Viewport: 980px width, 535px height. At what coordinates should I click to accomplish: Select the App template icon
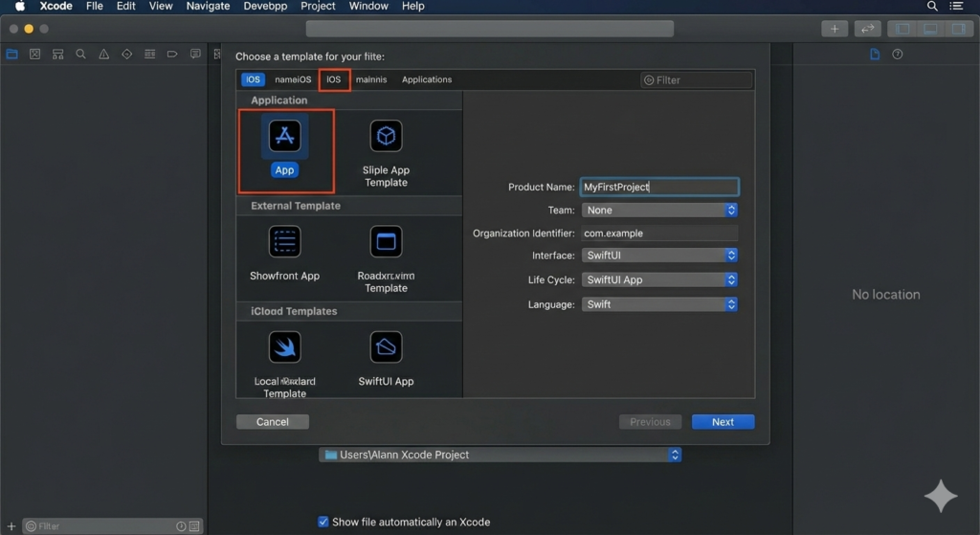click(x=284, y=136)
